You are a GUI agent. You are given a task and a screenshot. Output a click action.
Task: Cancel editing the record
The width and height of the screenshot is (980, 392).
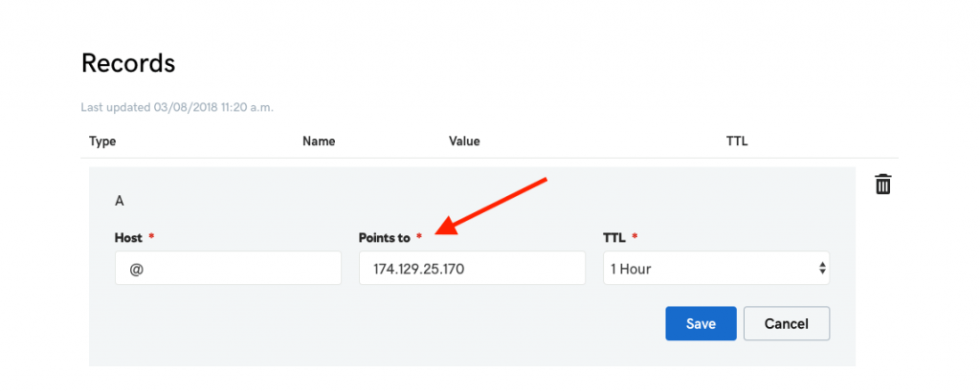point(787,323)
